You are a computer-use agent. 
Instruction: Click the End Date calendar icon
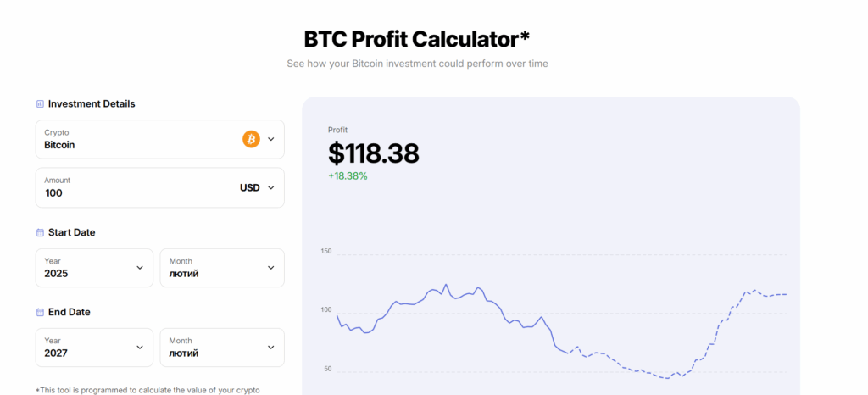pyautogui.click(x=40, y=312)
